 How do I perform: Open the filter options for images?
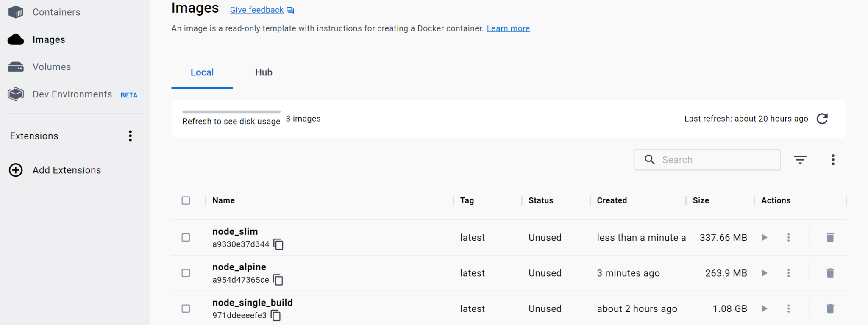tap(800, 160)
